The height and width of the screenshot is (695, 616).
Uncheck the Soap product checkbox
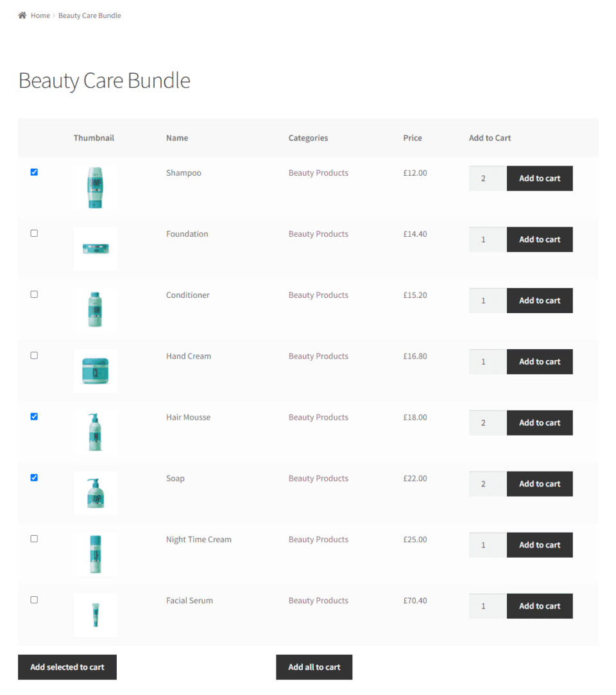(34, 477)
